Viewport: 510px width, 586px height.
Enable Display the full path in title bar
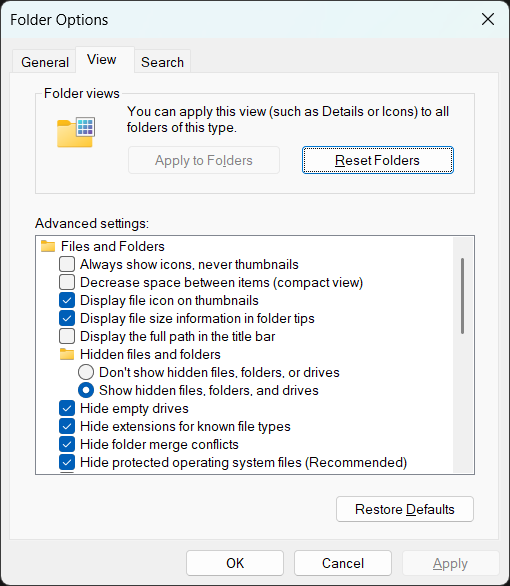(x=67, y=336)
